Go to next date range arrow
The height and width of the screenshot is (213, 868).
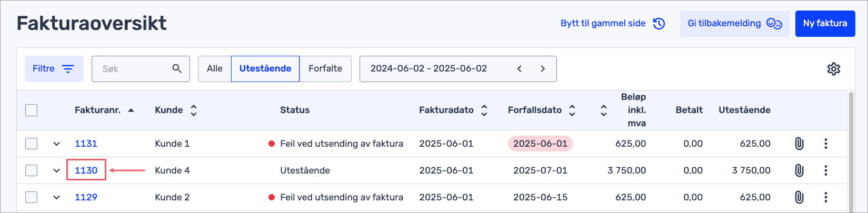click(543, 69)
